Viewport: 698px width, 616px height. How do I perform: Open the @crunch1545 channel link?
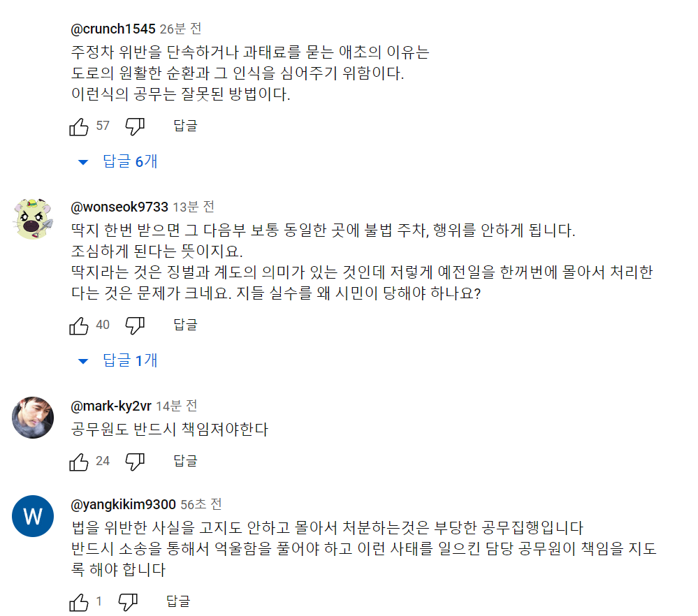112,29
